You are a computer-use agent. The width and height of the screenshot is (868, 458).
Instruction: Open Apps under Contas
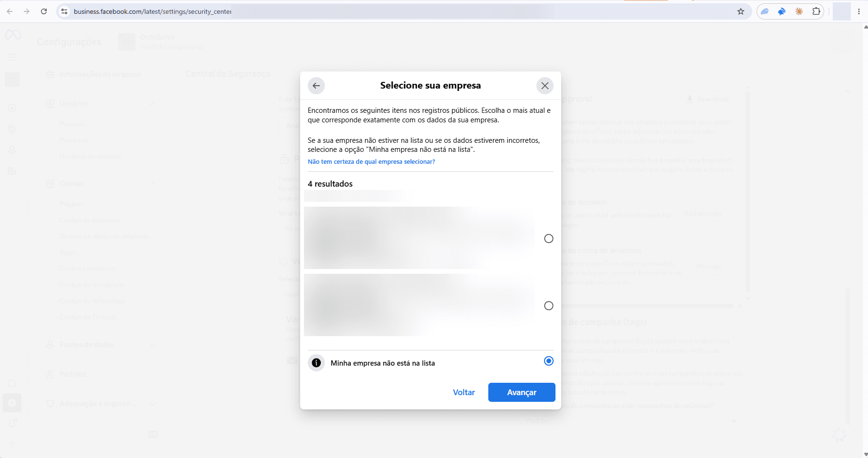[67, 252]
